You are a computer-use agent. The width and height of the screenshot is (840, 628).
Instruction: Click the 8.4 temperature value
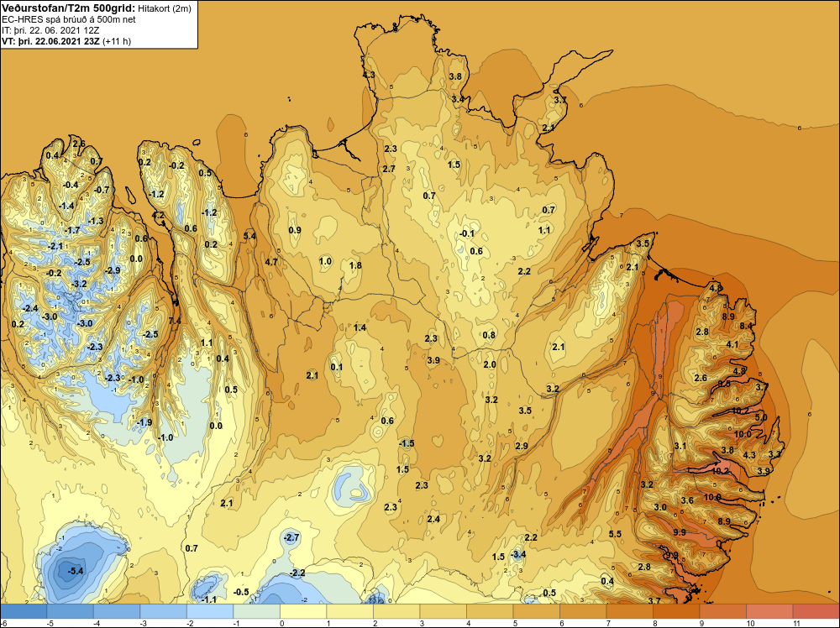[x=746, y=326]
